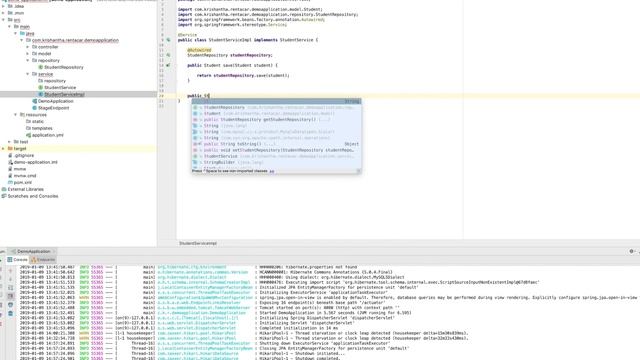Viewport: 640px width, 360px height.
Task: Expand the test folder
Action: pyautogui.click(x=10, y=142)
